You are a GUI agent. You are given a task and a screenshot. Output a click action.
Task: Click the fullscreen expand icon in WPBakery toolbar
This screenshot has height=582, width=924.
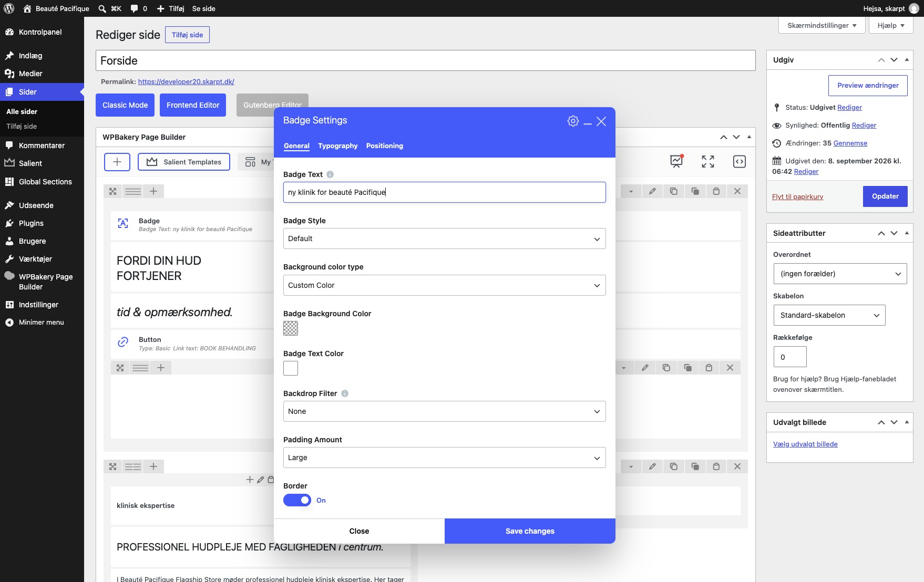coord(708,161)
